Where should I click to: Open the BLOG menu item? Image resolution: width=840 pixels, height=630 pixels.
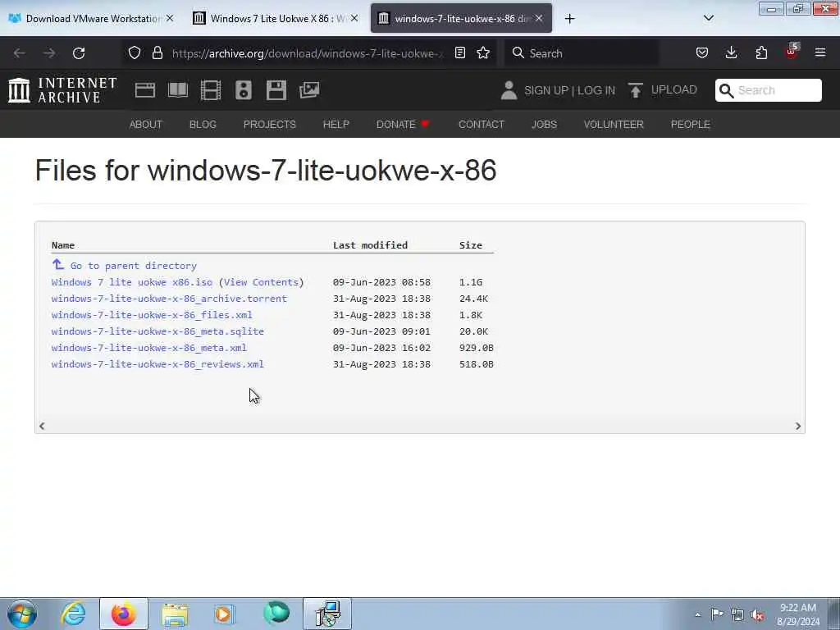click(203, 125)
